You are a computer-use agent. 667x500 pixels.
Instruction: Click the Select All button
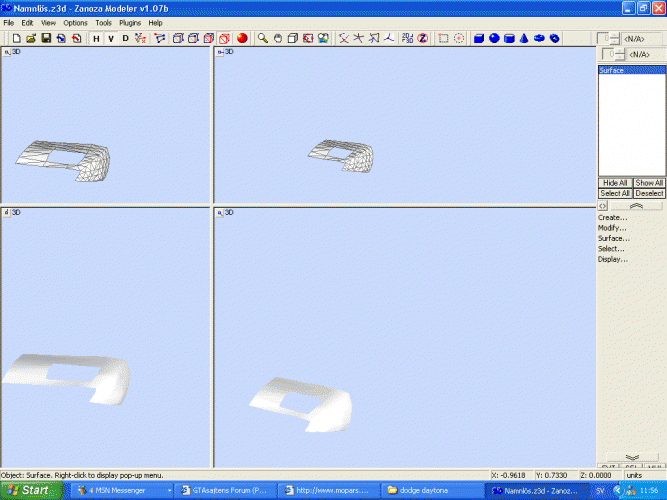click(614, 193)
